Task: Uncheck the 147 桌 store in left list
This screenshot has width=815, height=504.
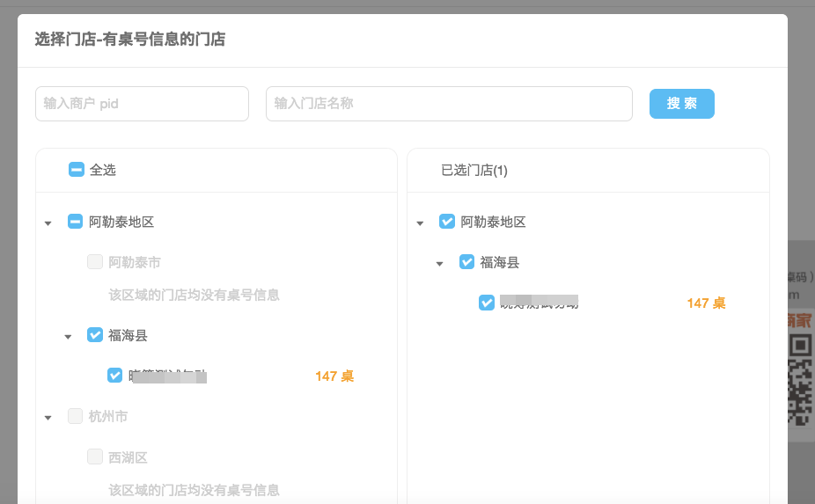Action: point(114,376)
